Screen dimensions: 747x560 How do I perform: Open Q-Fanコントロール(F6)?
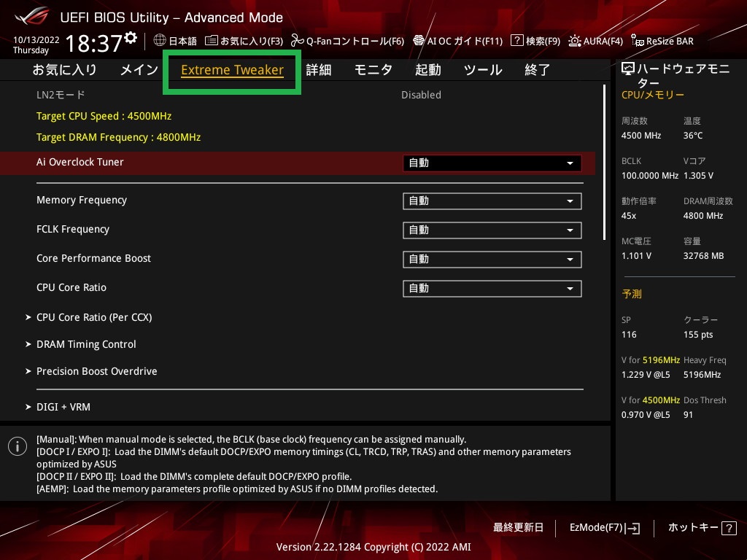click(348, 41)
